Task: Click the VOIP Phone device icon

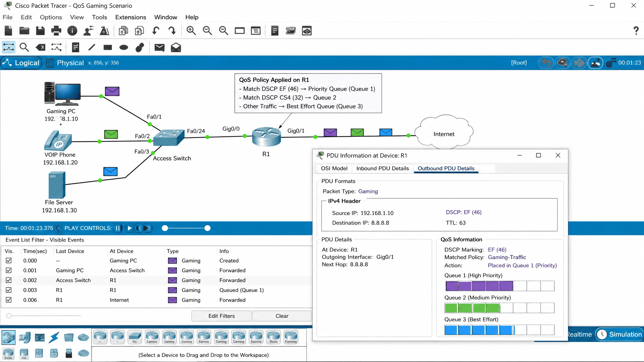Action: (58, 141)
